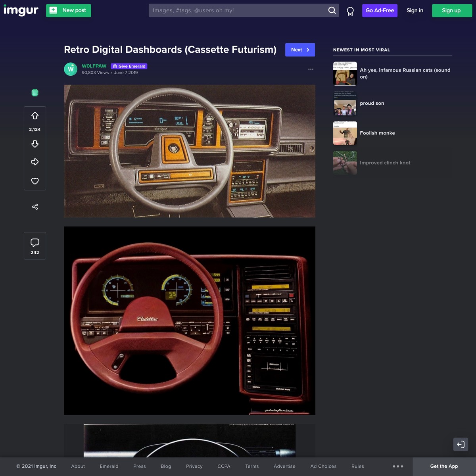Viewport: 476px width, 476px height.
Task: Click the Next button beside the post title
Action: click(x=300, y=50)
